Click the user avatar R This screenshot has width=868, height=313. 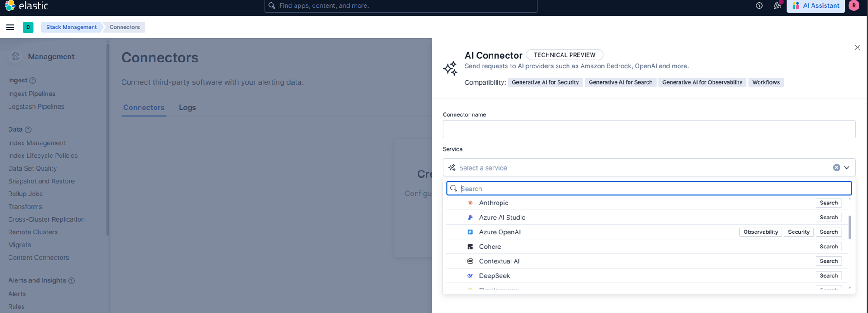(x=854, y=5)
